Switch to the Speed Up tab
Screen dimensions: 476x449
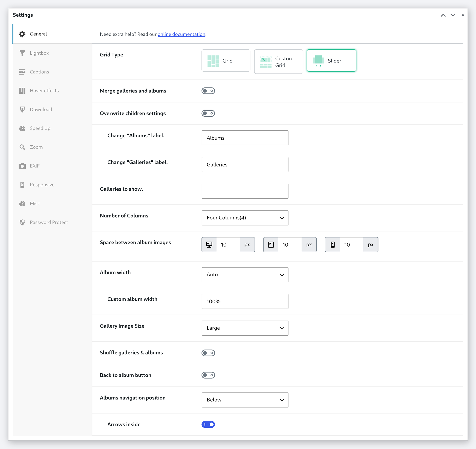(52, 128)
